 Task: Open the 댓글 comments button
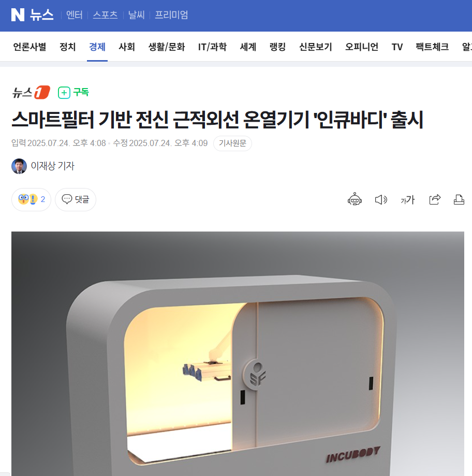76,199
